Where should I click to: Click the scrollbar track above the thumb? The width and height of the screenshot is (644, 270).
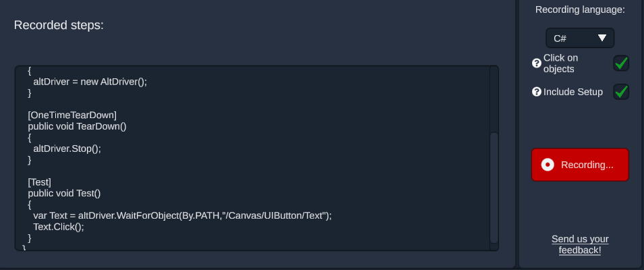click(x=494, y=99)
